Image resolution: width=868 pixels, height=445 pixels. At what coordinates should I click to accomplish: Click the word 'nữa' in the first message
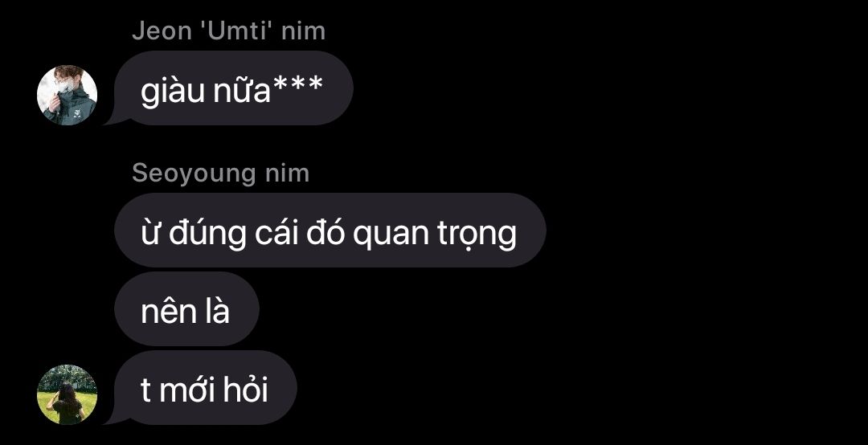[x=242, y=91]
